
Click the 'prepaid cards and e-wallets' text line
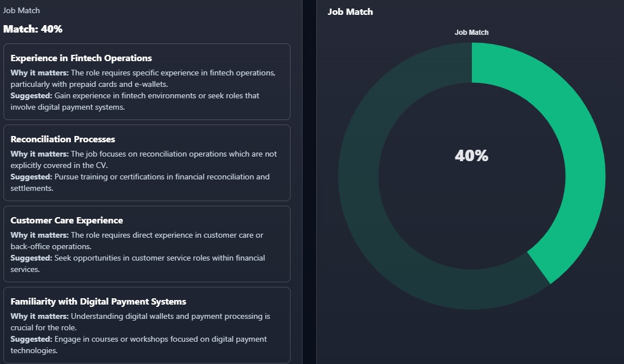coord(89,84)
